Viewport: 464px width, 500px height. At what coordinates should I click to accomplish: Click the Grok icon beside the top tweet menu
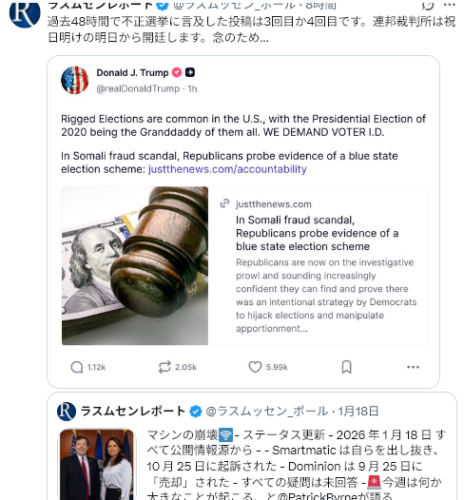[x=428, y=5]
